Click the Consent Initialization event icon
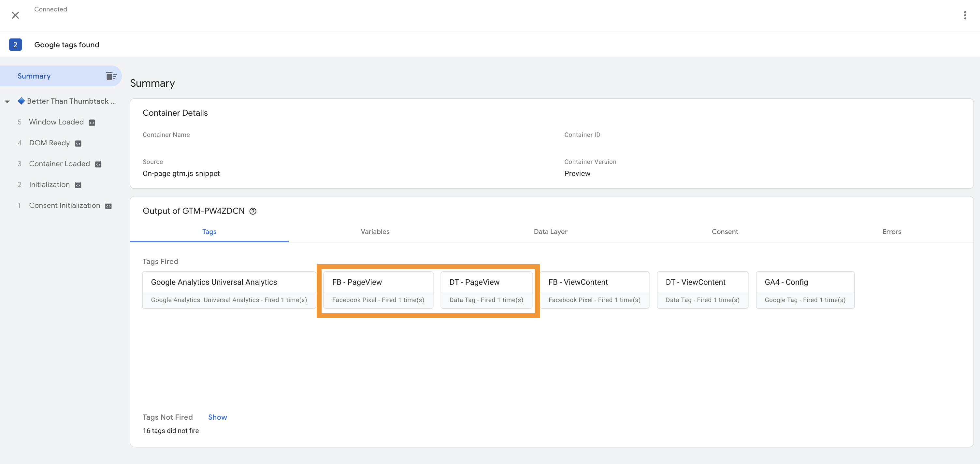The image size is (980, 464). coord(109,205)
